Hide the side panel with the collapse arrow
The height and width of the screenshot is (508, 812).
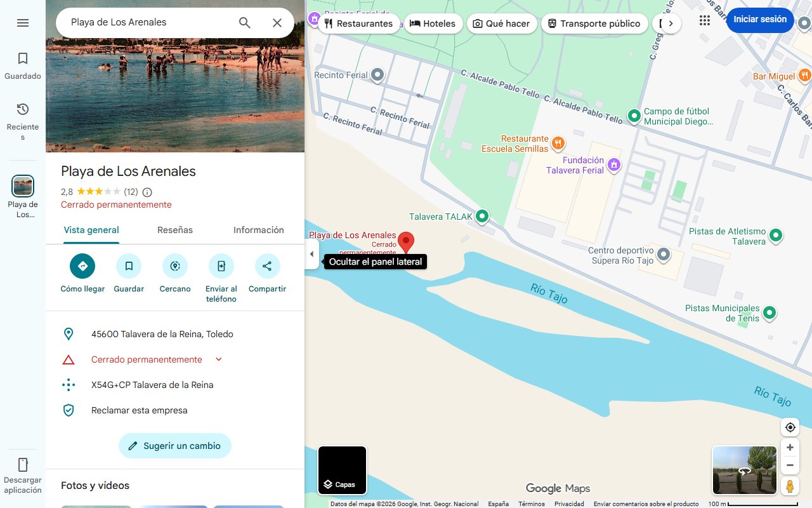click(x=311, y=253)
